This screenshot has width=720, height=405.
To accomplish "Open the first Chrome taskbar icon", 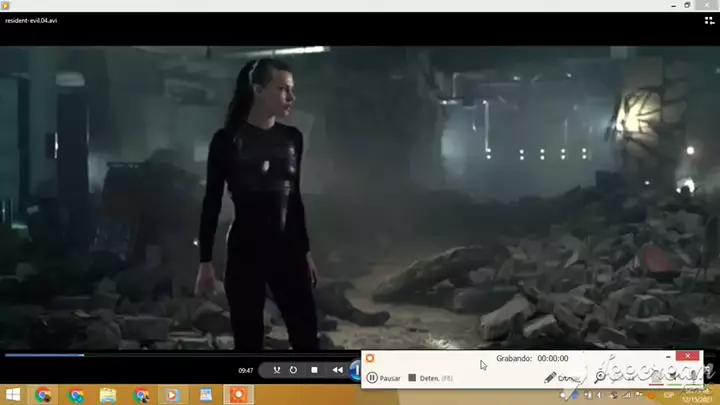I will (x=44, y=395).
